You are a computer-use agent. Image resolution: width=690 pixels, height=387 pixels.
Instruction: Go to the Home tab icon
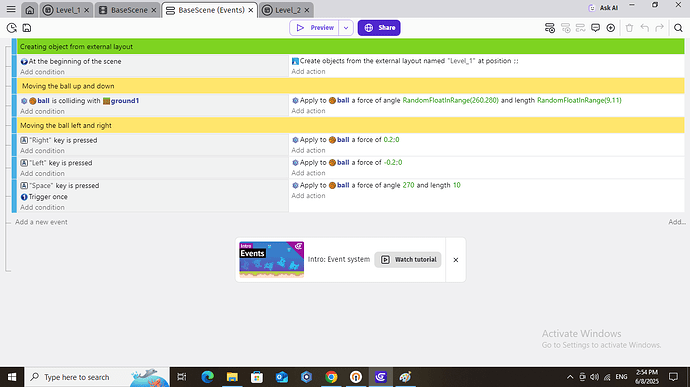[29, 10]
